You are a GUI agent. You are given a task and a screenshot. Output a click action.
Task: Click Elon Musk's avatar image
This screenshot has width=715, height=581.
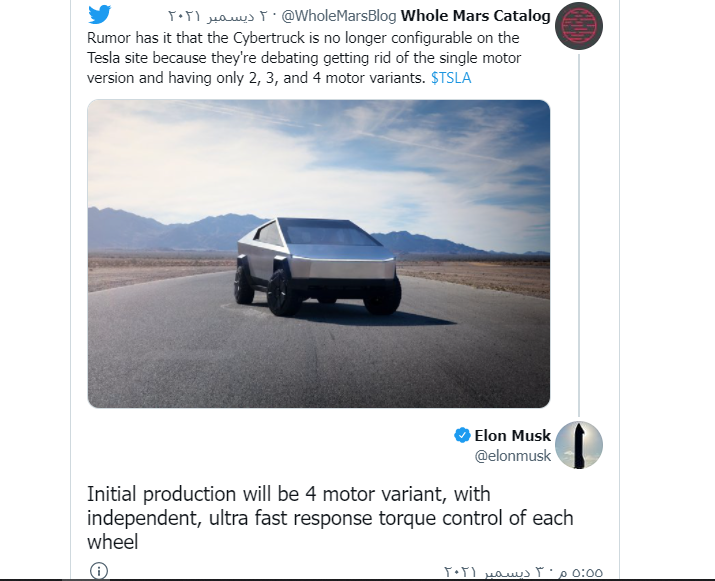578,445
